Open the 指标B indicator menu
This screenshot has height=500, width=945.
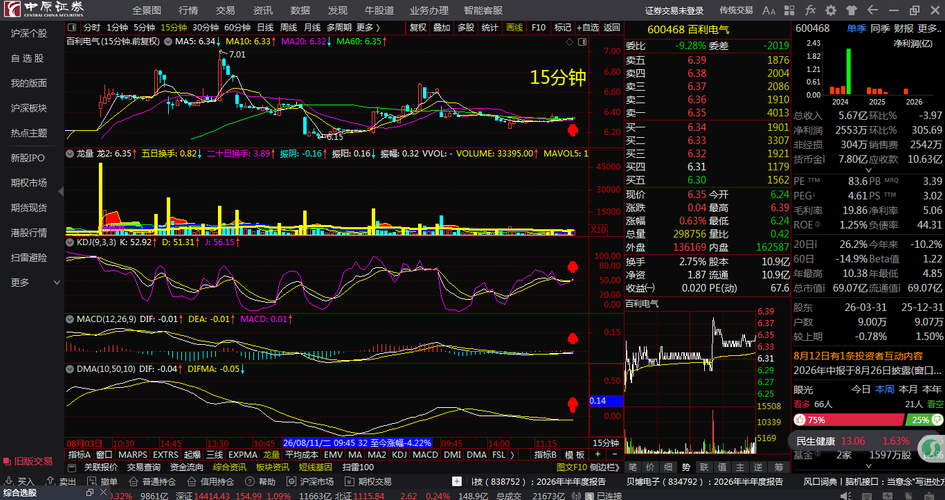point(546,455)
